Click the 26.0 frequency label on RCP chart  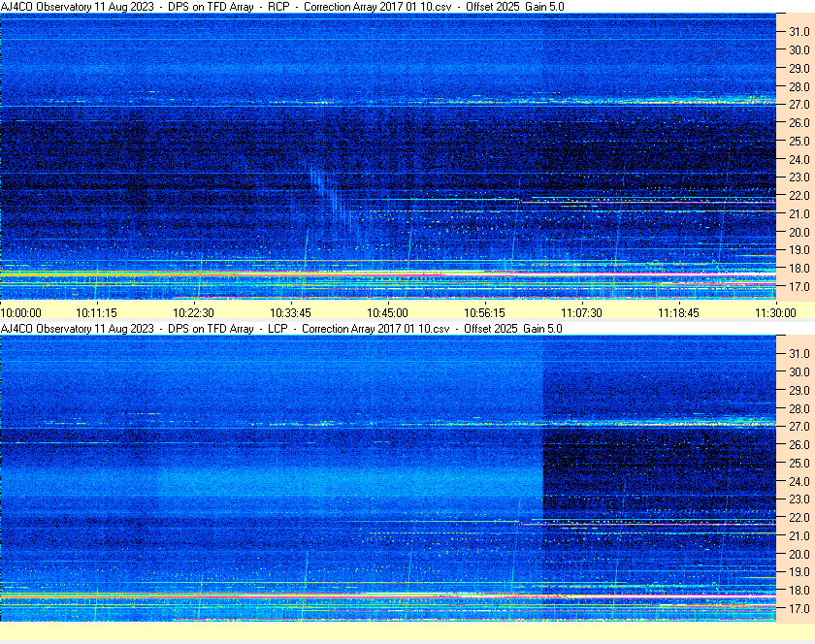coord(799,122)
